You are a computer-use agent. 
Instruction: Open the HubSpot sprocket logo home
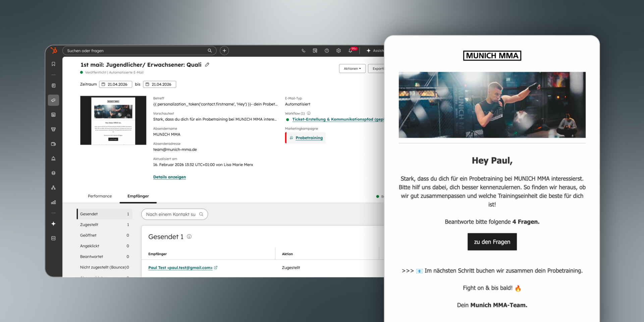(54, 51)
